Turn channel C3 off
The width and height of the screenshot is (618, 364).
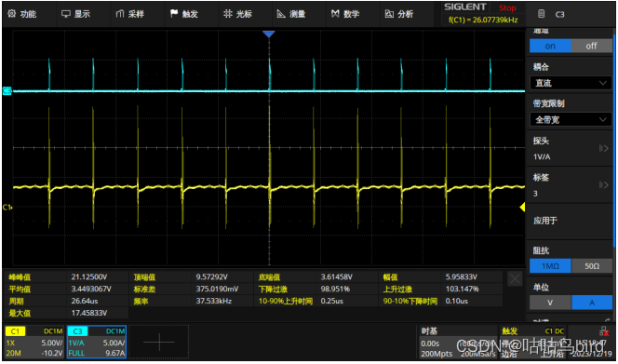click(x=591, y=46)
